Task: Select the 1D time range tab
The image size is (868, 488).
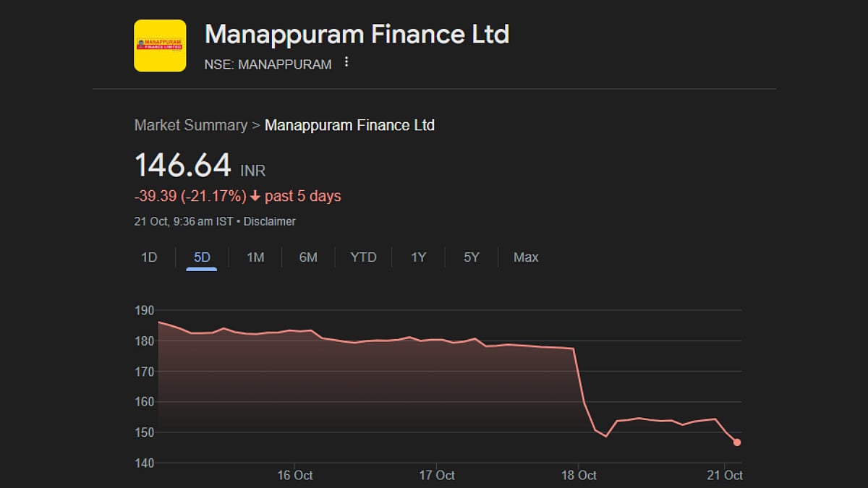Action: click(149, 257)
